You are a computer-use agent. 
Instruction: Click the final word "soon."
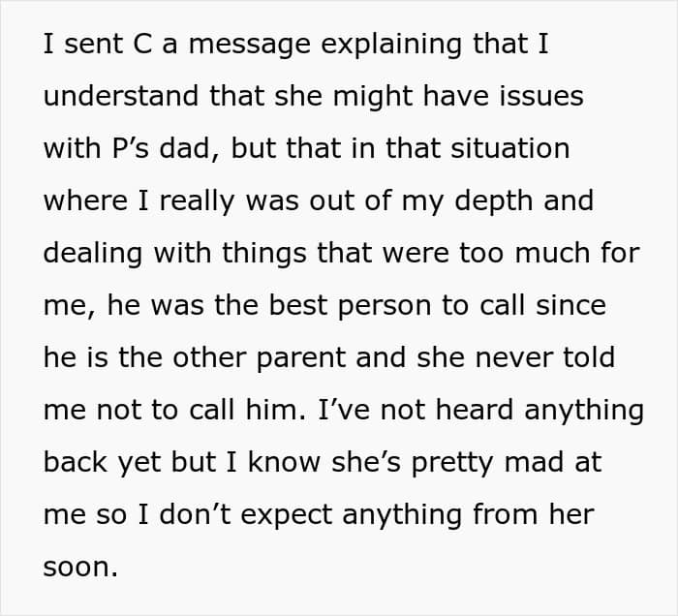pyautogui.click(x=80, y=568)
